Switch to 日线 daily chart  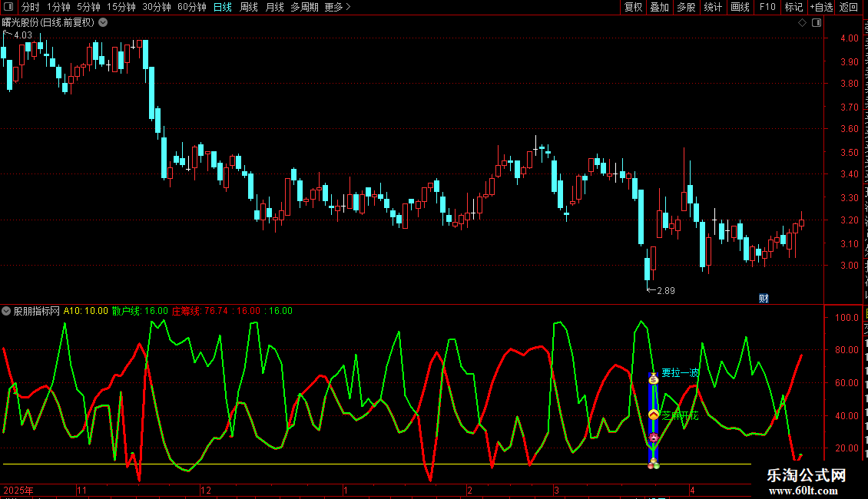pos(223,7)
